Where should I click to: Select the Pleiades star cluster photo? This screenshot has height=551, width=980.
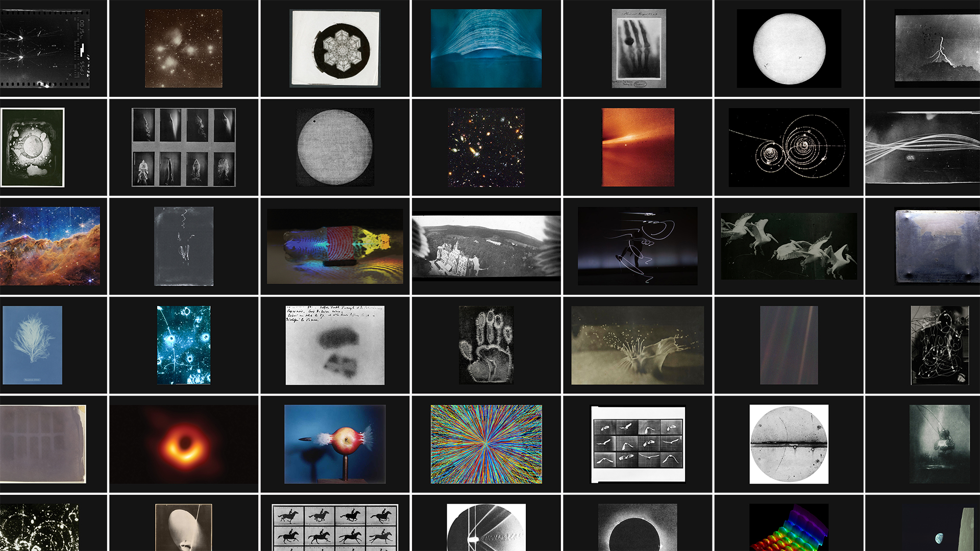(x=184, y=48)
